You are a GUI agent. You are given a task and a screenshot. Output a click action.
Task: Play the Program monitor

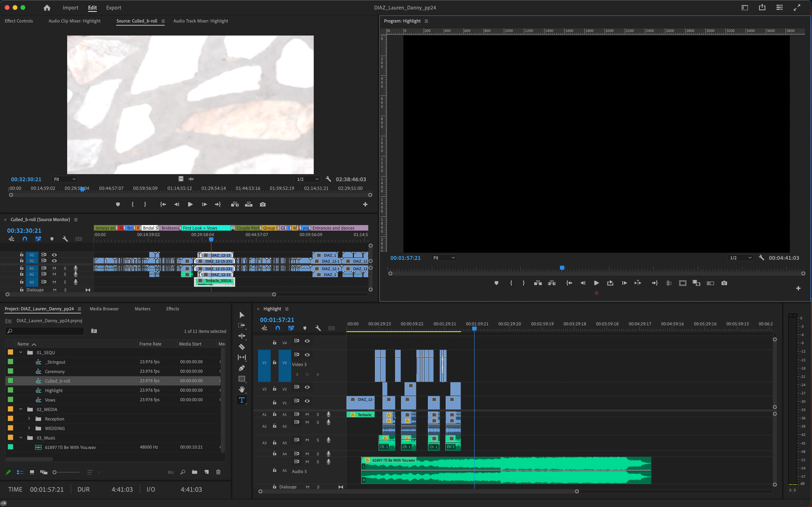[x=596, y=283]
